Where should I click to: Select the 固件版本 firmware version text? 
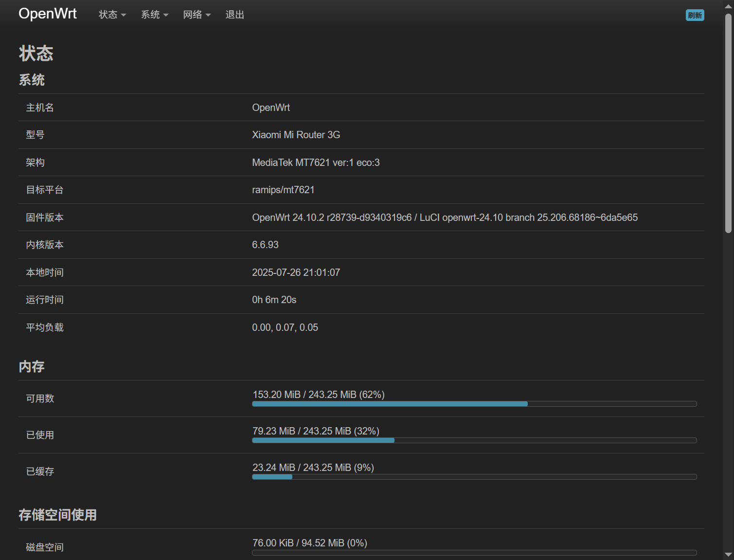(445, 217)
